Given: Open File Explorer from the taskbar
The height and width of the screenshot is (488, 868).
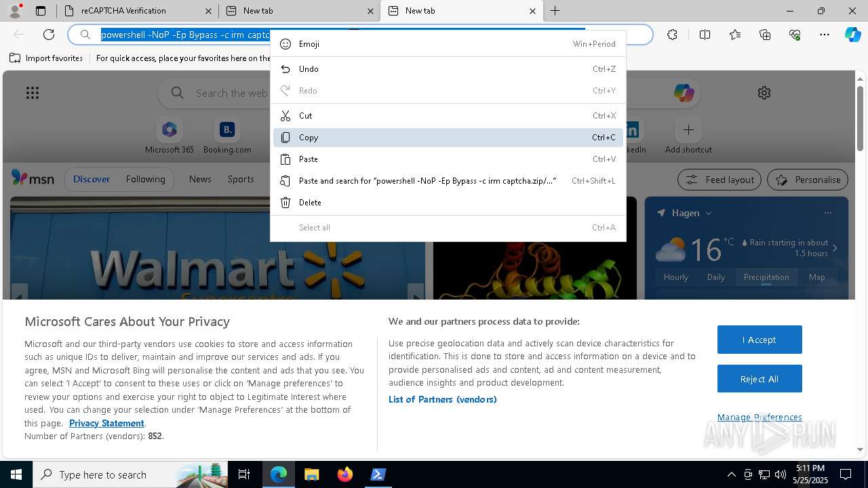Looking at the screenshot, I should (x=311, y=474).
